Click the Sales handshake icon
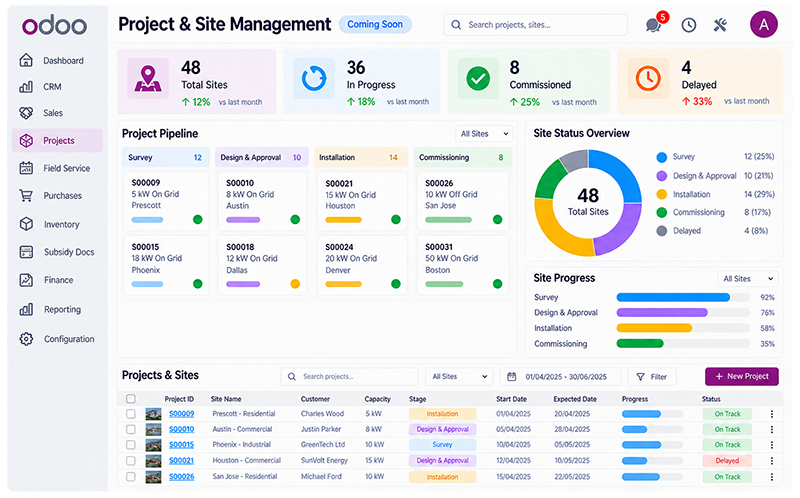The width and height of the screenshot is (800, 498). click(26, 113)
